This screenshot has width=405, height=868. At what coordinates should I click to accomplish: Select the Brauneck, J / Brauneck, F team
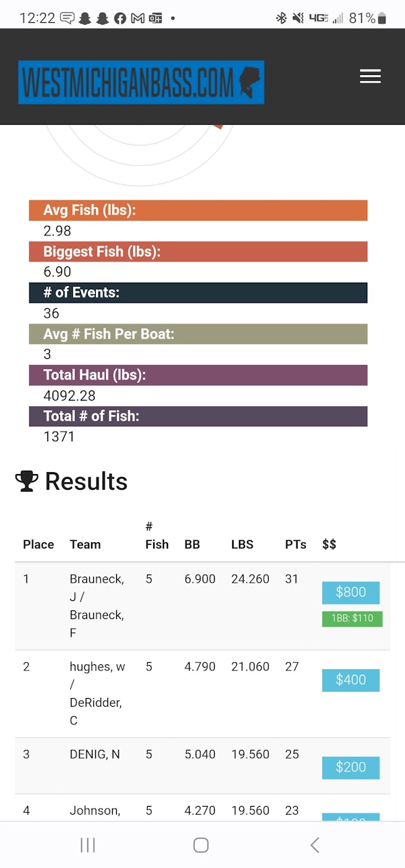(97, 606)
